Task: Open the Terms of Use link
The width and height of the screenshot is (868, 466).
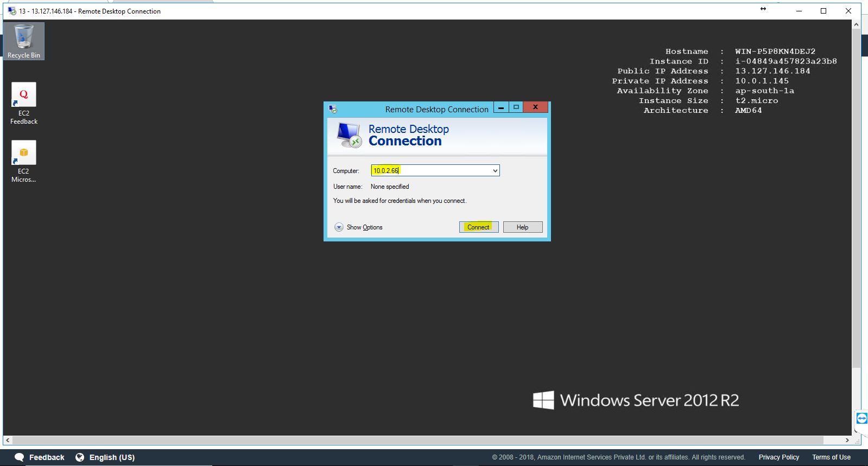Action: click(831, 457)
